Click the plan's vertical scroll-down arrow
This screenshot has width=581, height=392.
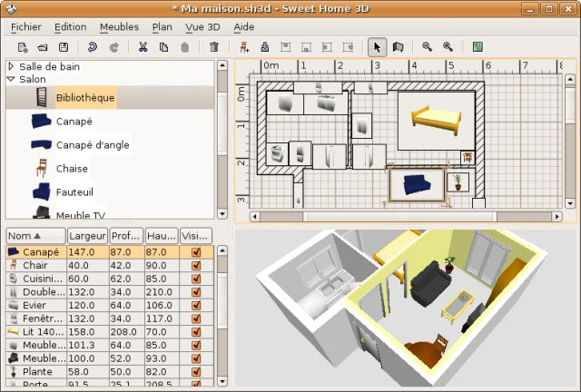point(570,203)
